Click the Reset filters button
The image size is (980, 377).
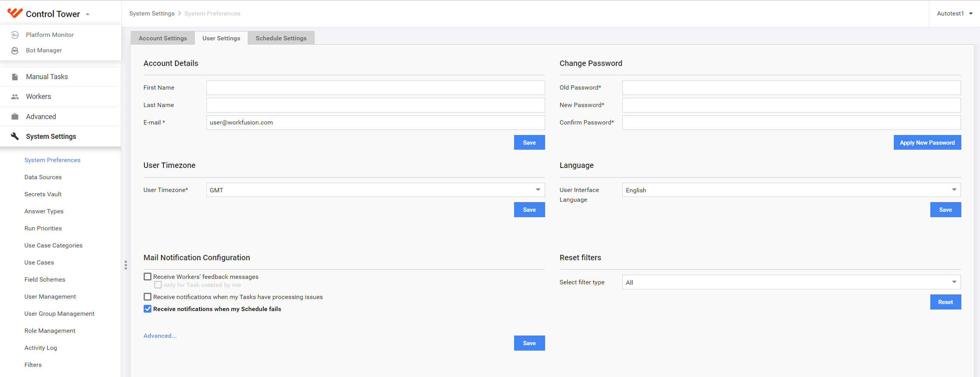[945, 302]
